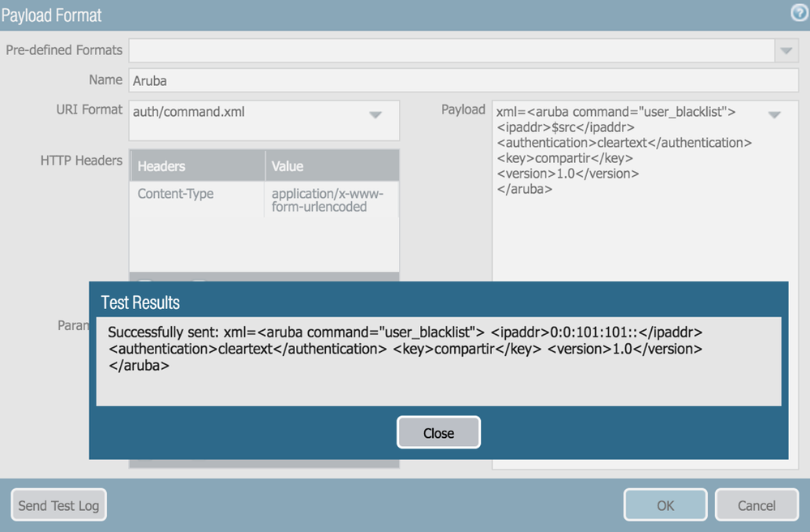The height and width of the screenshot is (532, 810).
Task: Click the Send Test Log button
Action: [x=59, y=505]
